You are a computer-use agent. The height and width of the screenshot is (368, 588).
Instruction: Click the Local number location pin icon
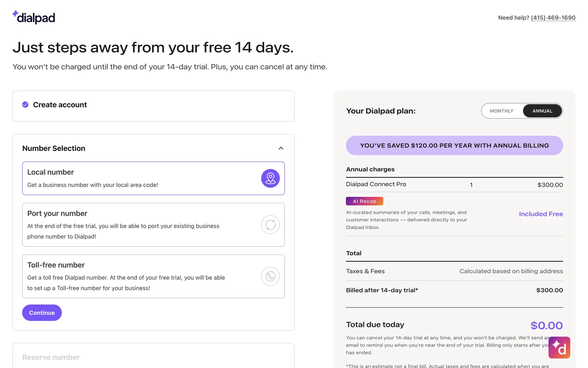270,178
